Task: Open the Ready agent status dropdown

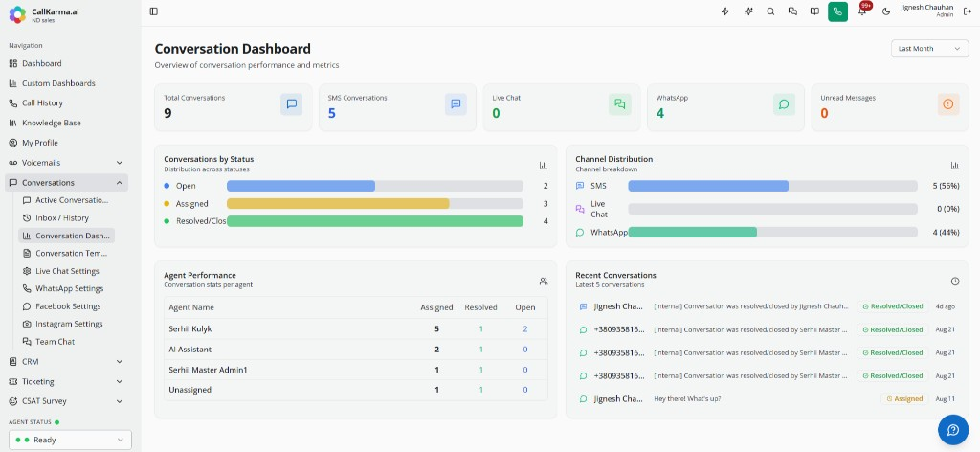Action: (x=70, y=440)
